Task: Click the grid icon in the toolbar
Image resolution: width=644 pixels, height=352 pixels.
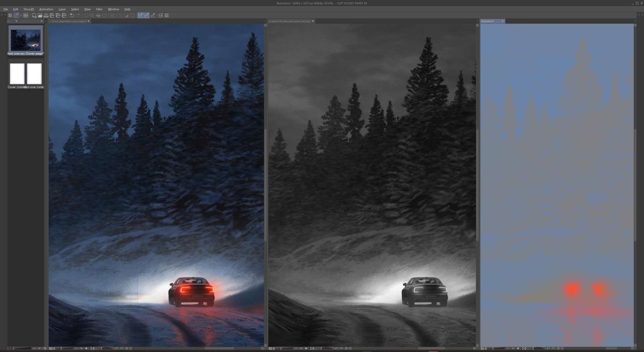Action: pos(167,15)
